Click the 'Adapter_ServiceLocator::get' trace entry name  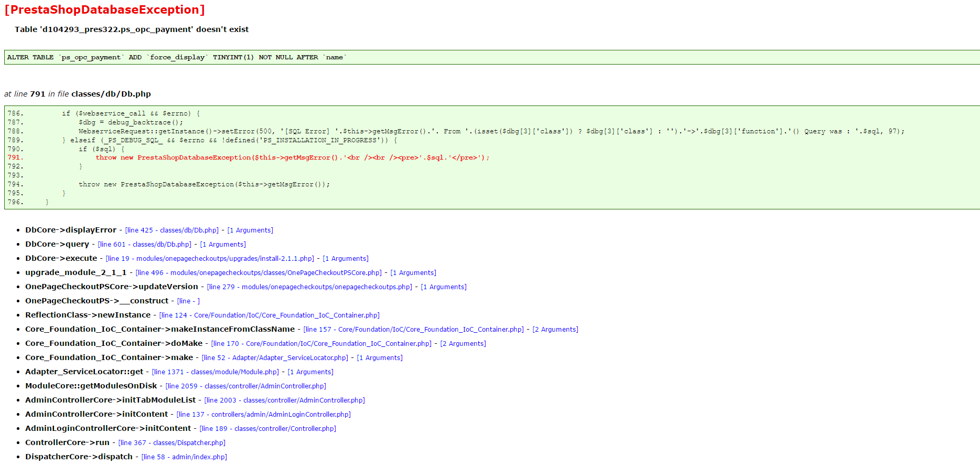click(x=84, y=372)
